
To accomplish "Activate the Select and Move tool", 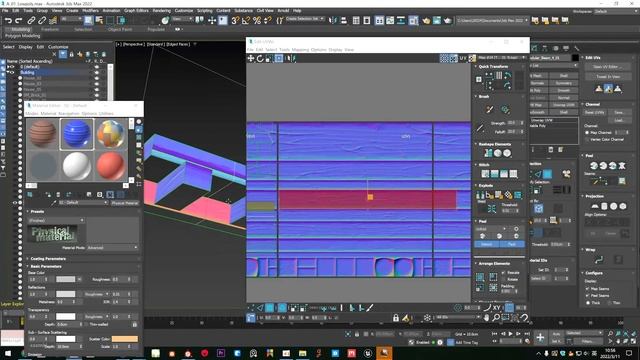I will (x=212, y=20).
